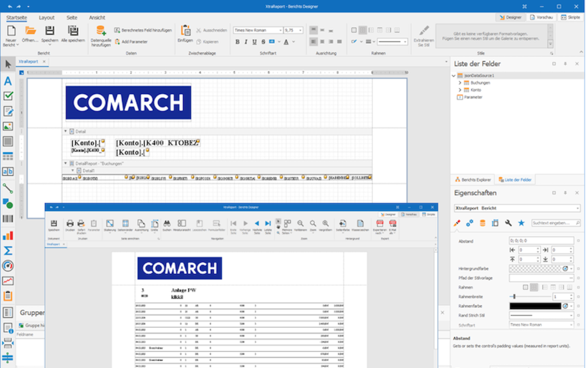
Task: Collapse the Detail band
Action: (x=65, y=131)
